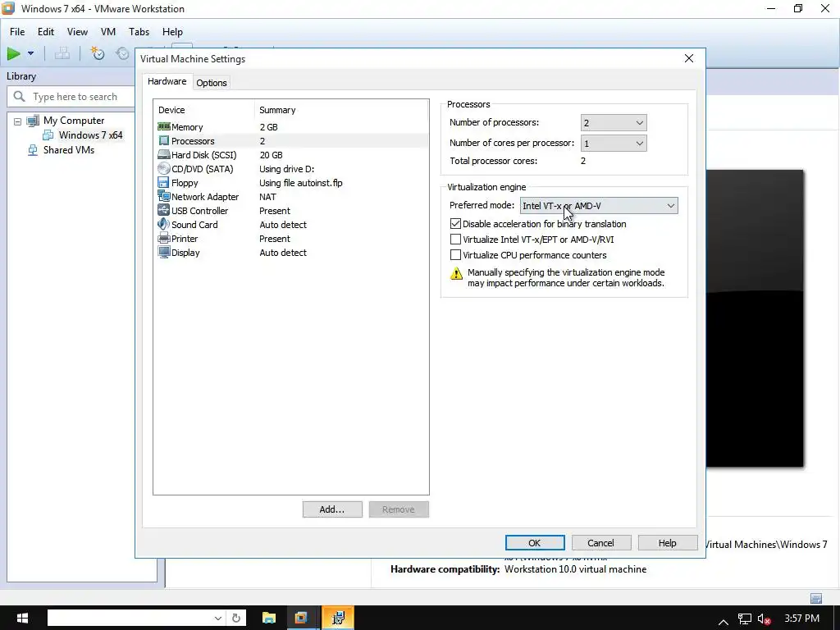Click the Device column header
The height and width of the screenshot is (630, 840).
point(203,110)
